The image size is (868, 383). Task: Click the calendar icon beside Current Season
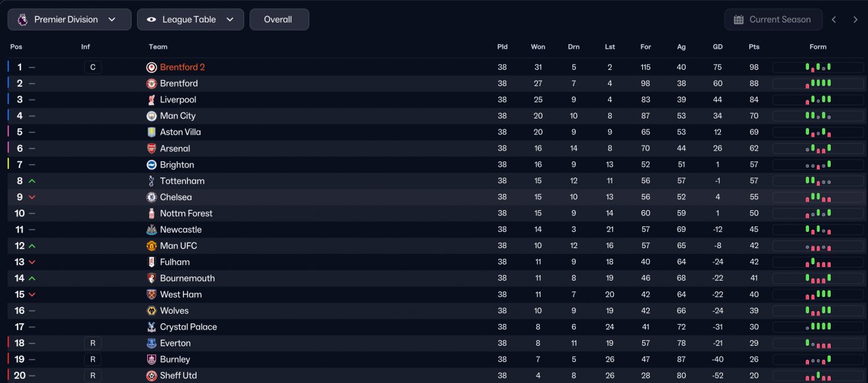coord(738,20)
